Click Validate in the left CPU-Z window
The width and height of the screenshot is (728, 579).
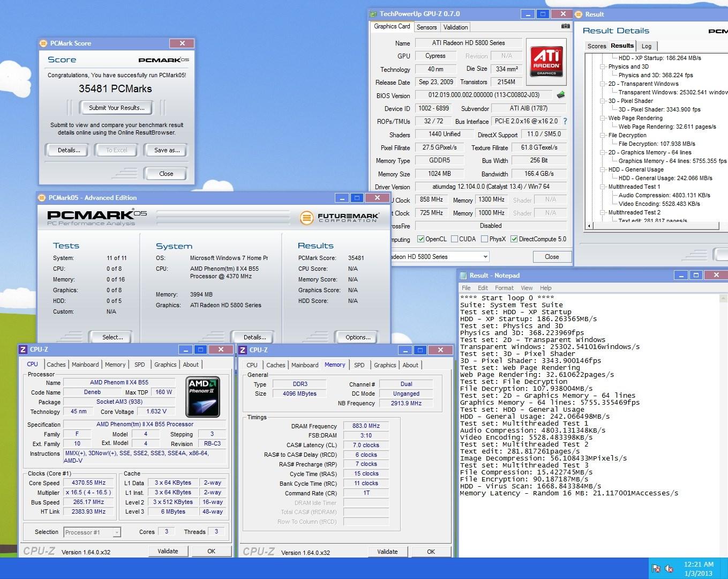(x=168, y=551)
